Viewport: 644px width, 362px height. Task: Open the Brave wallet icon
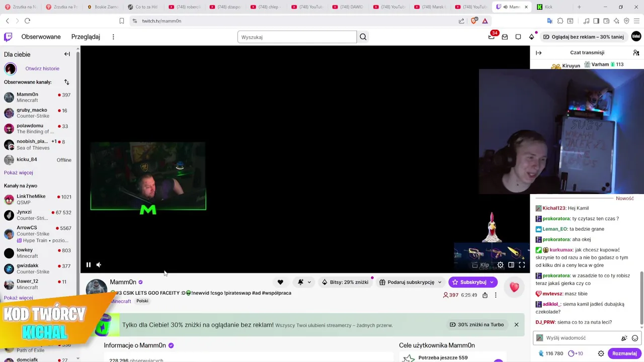tap(606, 21)
